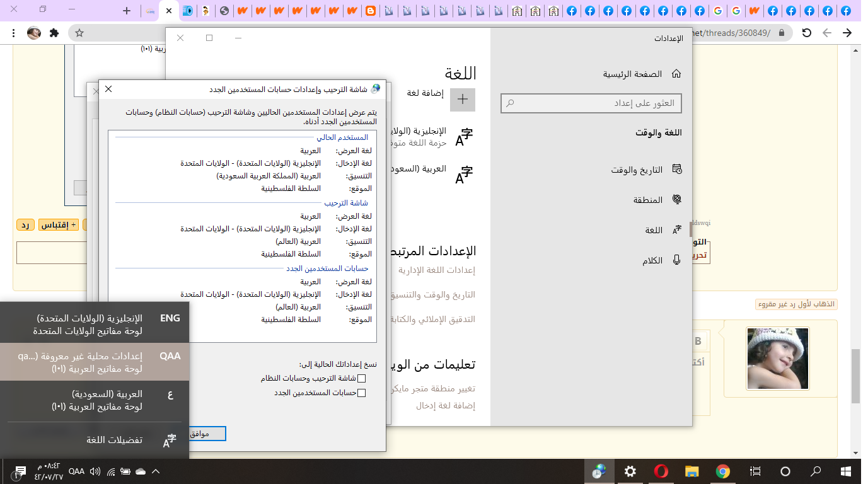Select اللغة in Settings sidebar
868x484 pixels.
coord(663,230)
